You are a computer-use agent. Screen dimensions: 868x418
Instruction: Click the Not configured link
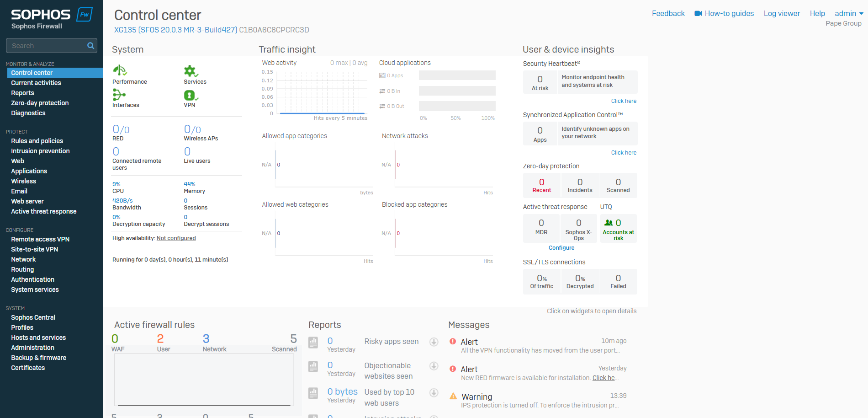pyautogui.click(x=176, y=238)
